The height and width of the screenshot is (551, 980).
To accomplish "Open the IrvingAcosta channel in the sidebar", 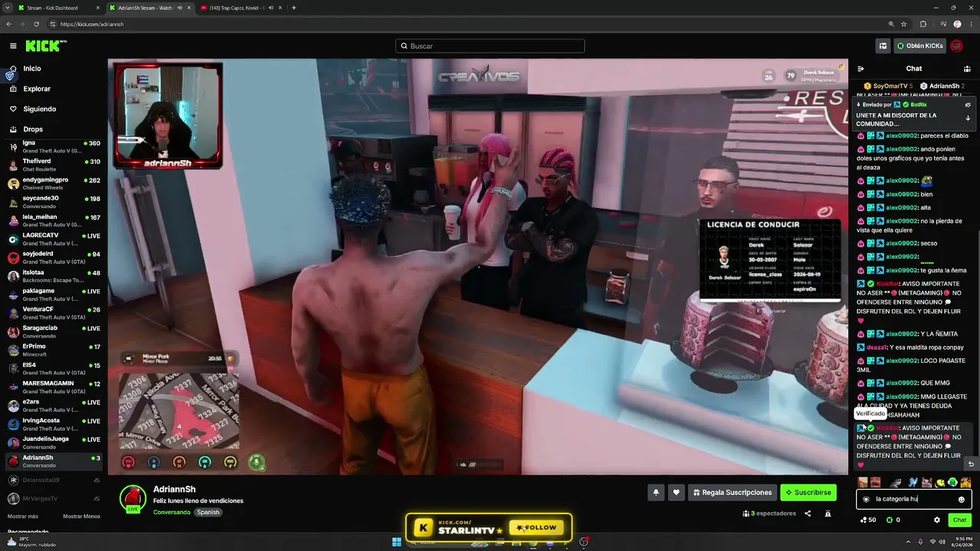I will pos(54,424).
